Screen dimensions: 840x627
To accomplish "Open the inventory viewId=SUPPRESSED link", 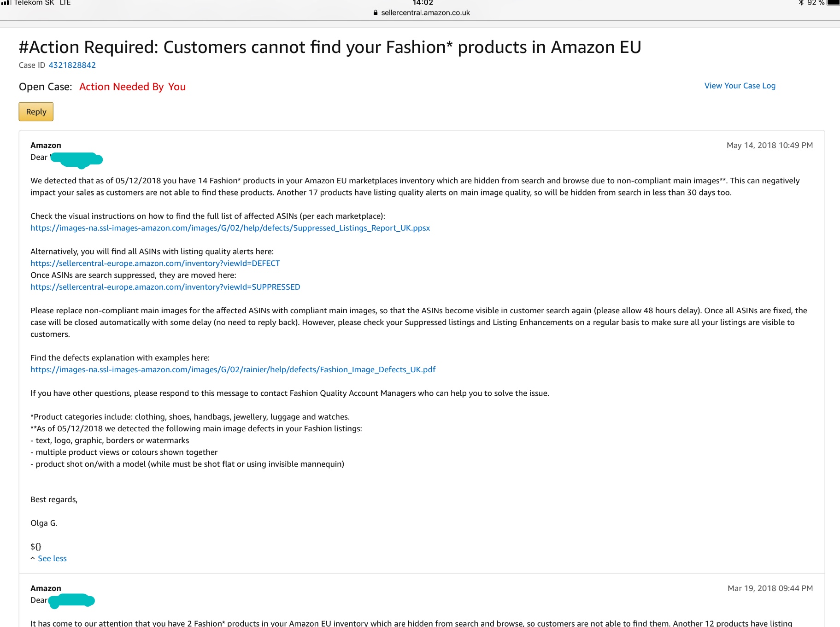I will (x=165, y=287).
